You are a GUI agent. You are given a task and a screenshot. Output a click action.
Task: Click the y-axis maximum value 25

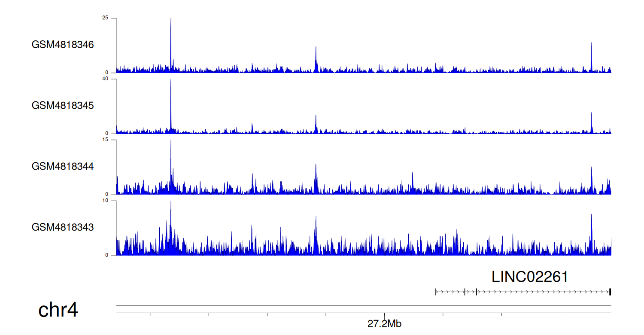coord(105,18)
